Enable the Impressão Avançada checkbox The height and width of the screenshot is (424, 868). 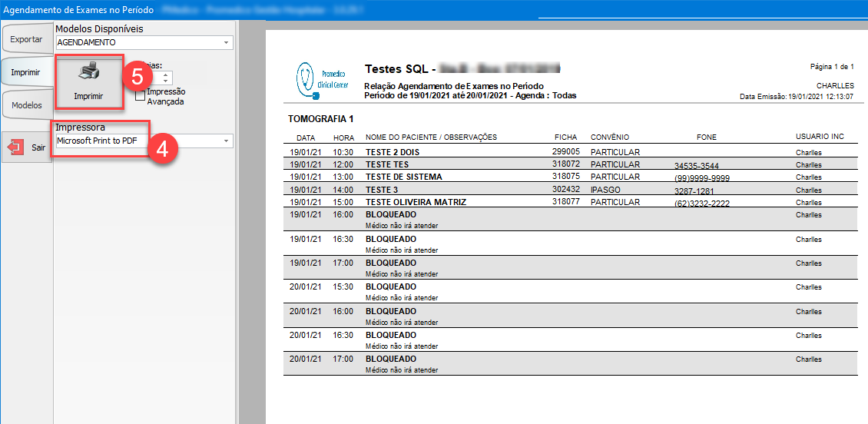click(139, 96)
